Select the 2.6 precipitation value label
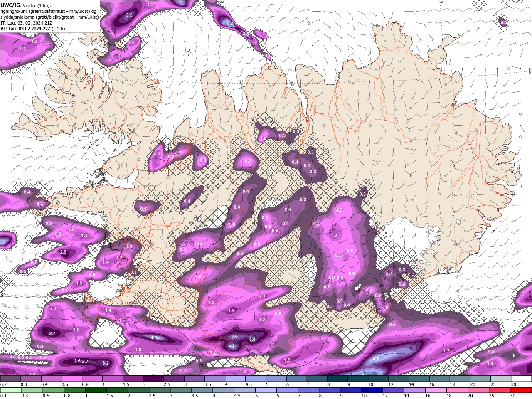This screenshot has width=532, height=399. point(77,361)
